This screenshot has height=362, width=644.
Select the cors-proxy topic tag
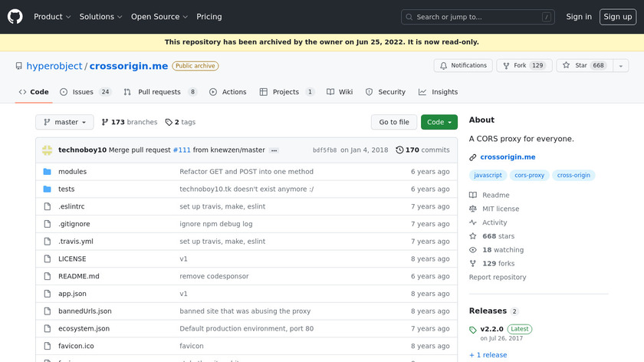[530, 176]
